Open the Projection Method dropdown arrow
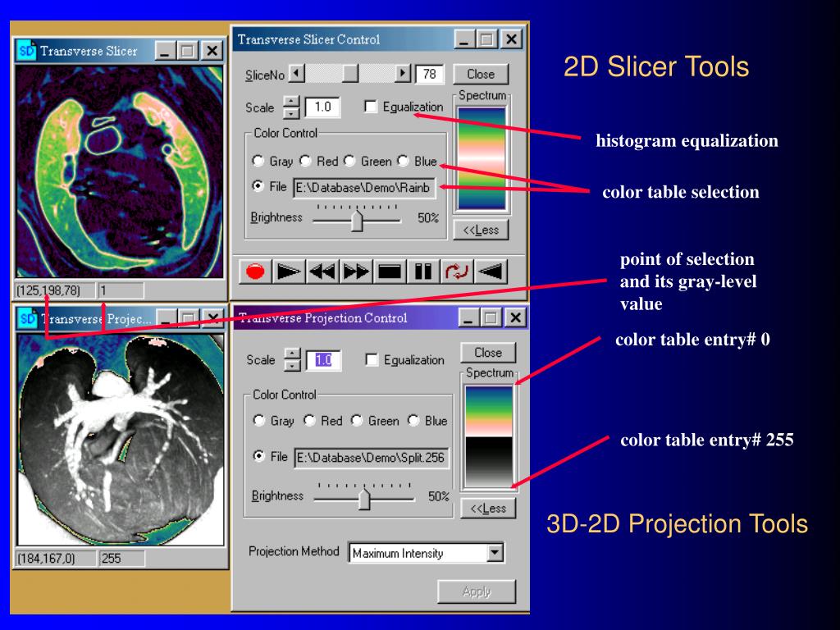Image resolution: width=840 pixels, height=630 pixels. [495, 552]
